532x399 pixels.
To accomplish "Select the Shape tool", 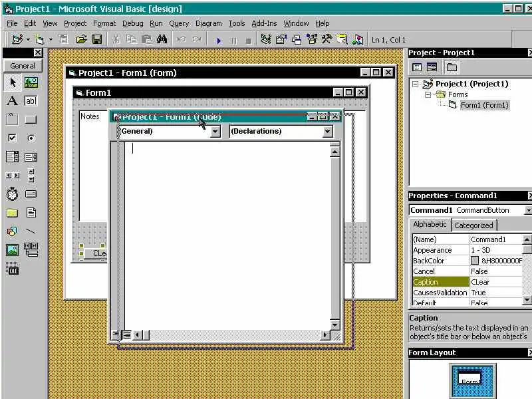I will click(x=12, y=231).
